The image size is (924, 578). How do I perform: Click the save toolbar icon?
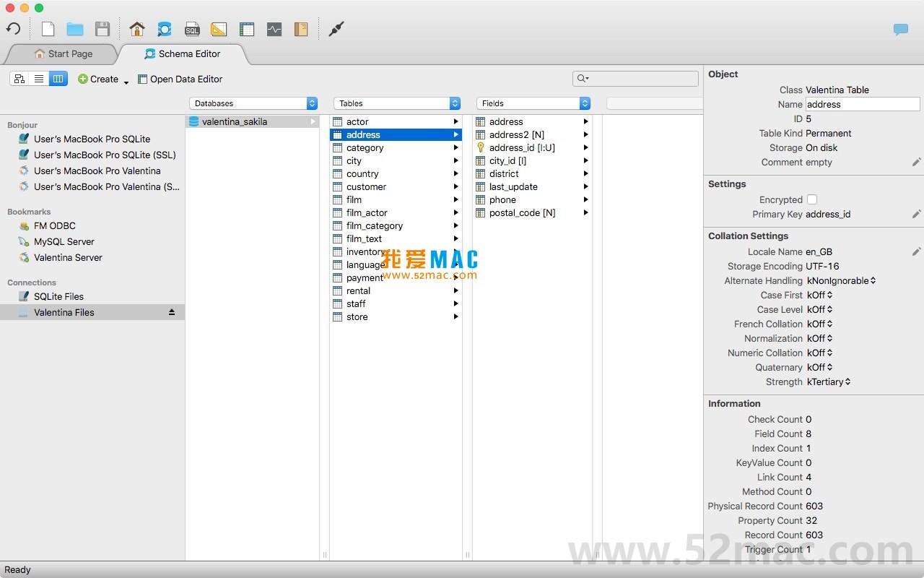point(103,29)
